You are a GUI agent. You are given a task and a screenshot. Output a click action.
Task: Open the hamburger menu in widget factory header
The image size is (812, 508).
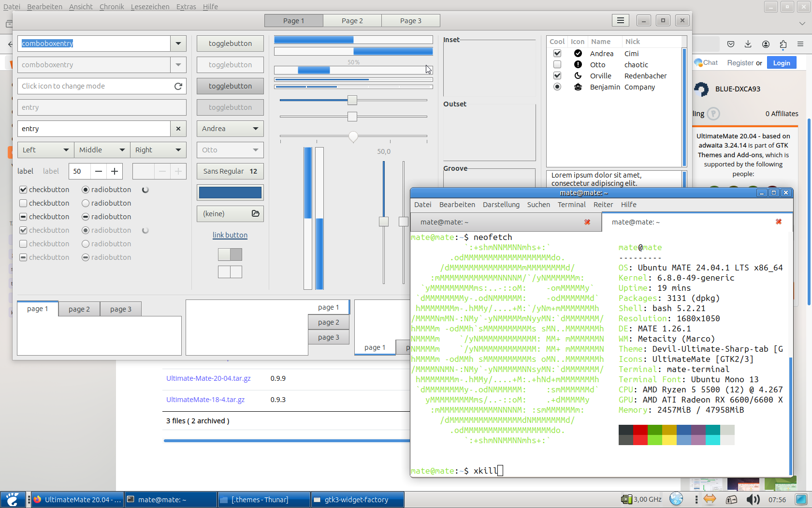point(620,20)
